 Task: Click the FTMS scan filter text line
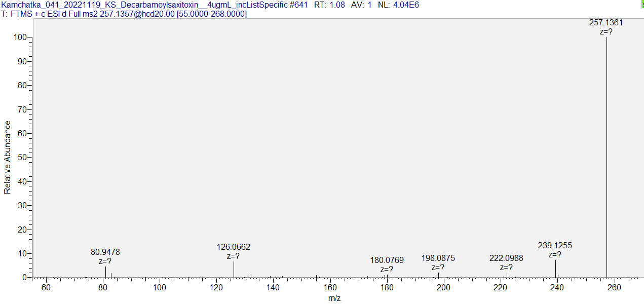pos(124,14)
